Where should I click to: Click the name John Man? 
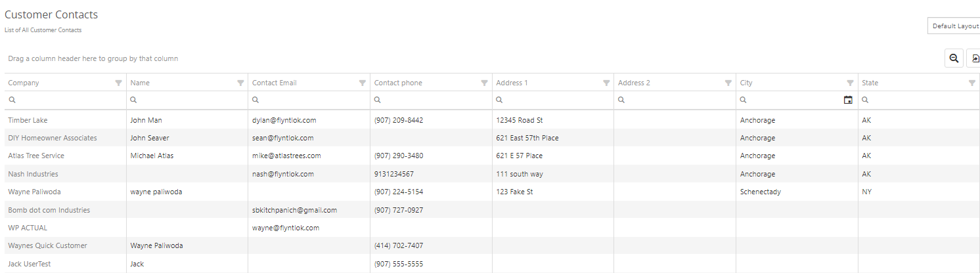coord(146,120)
